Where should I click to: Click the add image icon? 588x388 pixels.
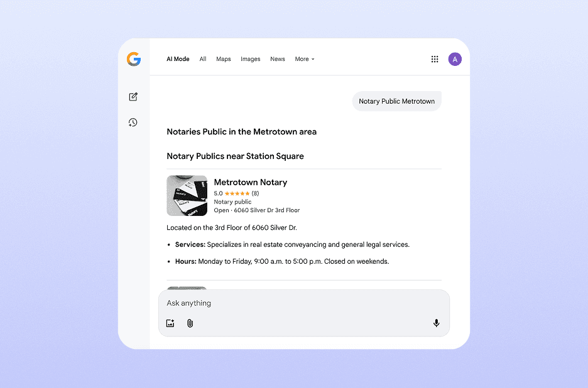(170, 323)
